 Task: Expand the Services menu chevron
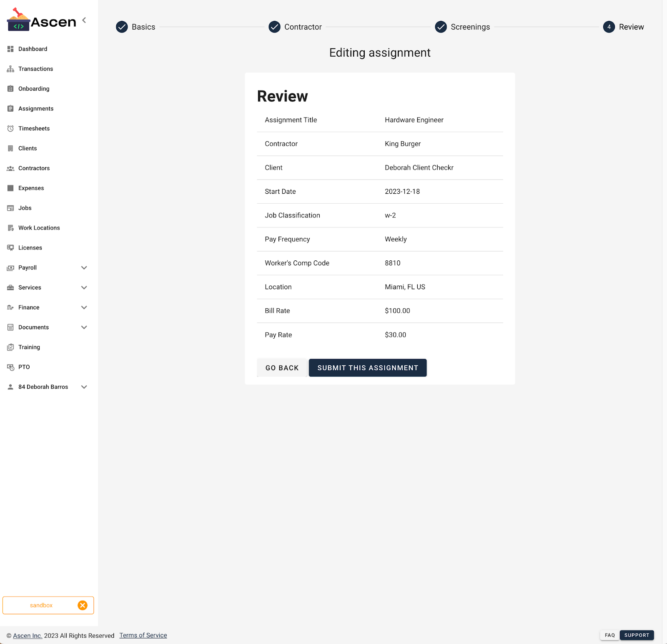(x=84, y=287)
